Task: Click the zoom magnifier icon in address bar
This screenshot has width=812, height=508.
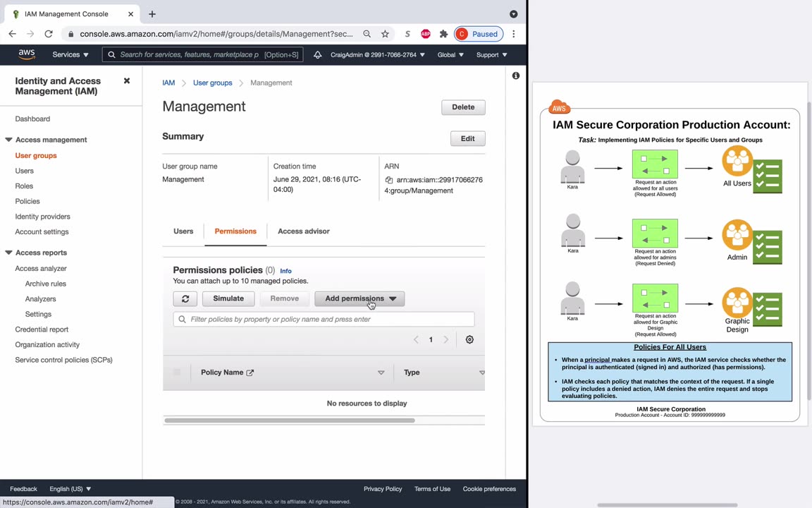Action: tap(367, 34)
